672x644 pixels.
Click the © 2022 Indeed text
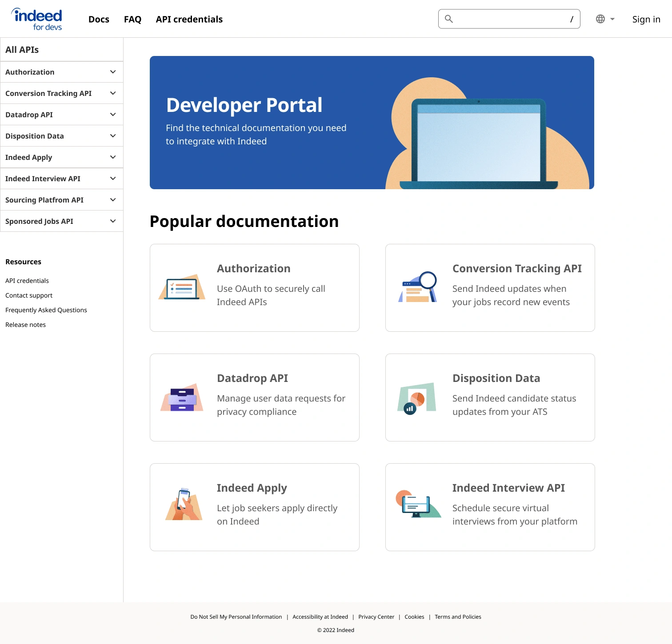336,630
